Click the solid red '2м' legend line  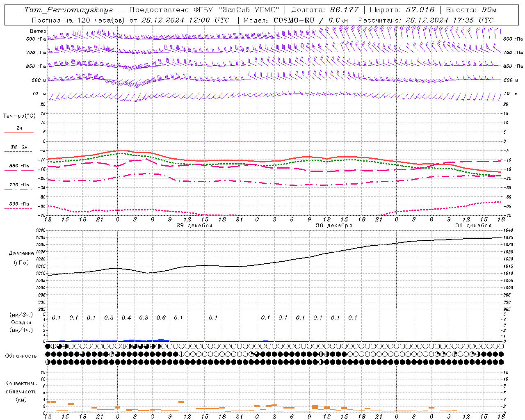point(19,132)
